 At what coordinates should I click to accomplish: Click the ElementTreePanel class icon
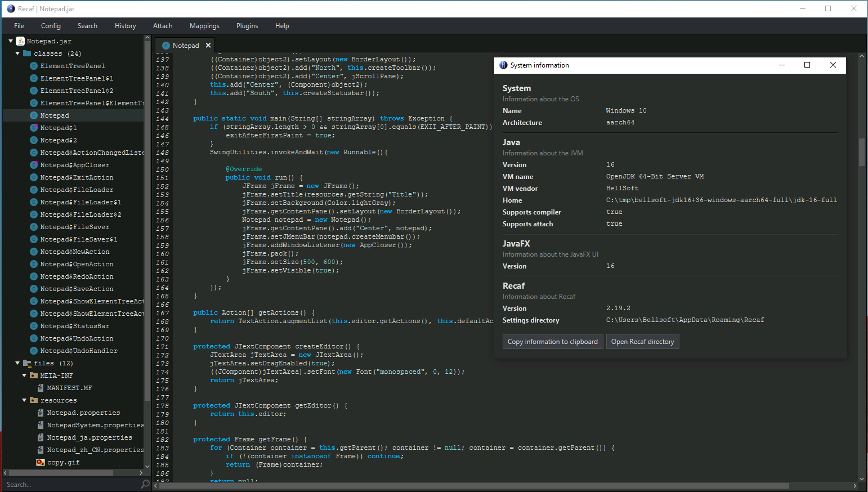(x=34, y=66)
